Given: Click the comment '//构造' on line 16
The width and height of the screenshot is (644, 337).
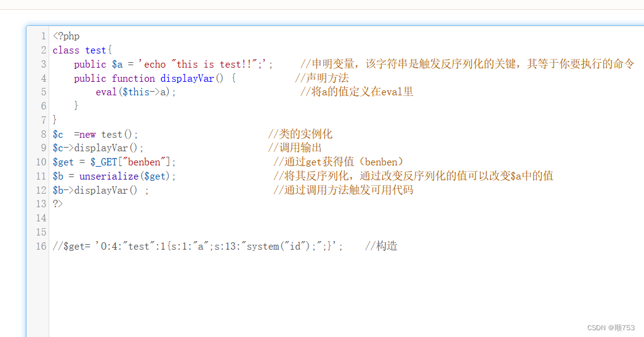Looking at the screenshot, I should (381, 246).
